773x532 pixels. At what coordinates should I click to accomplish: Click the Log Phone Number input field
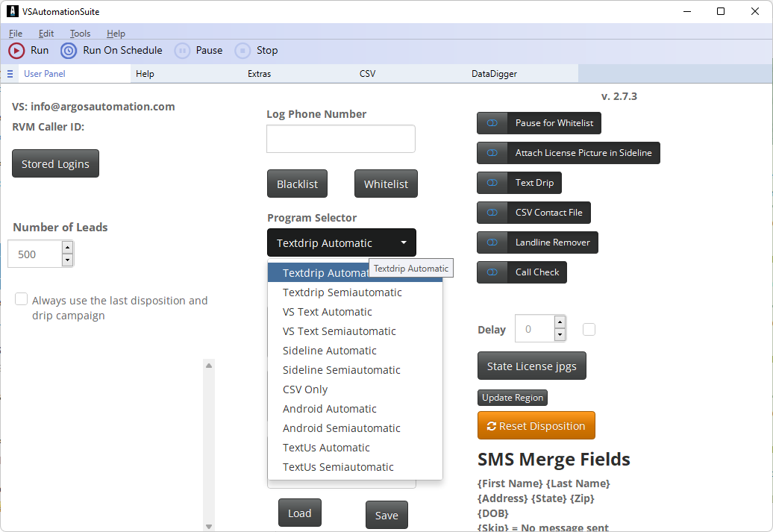[x=340, y=139]
